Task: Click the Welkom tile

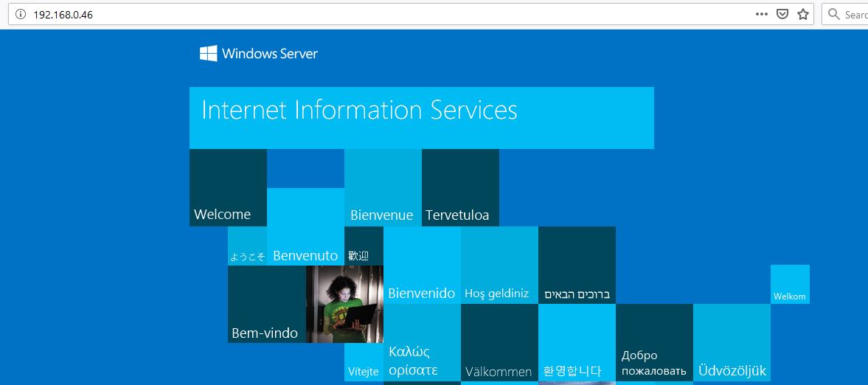Action: coord(790,284)
